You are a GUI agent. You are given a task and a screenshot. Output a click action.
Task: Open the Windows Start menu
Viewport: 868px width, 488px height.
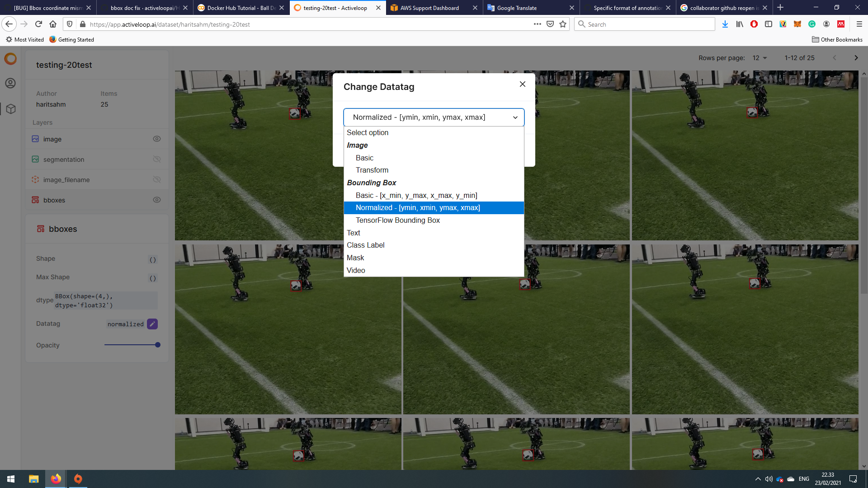[x=11, y=479]
